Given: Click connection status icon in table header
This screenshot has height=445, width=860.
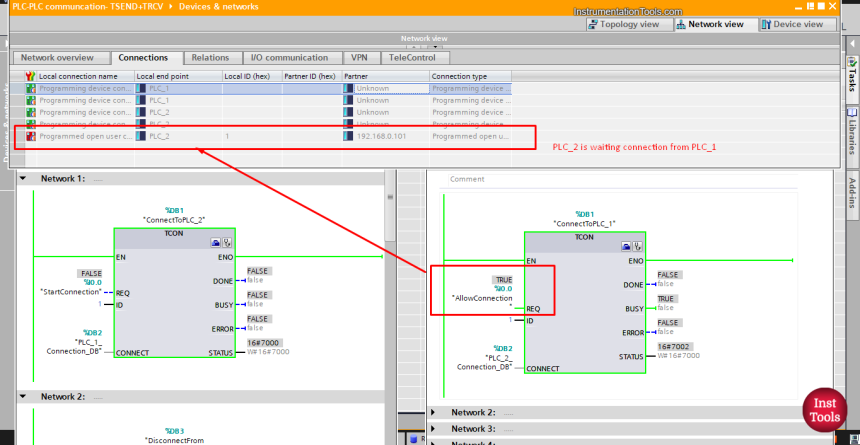Looking at the screenshot, I should tap(31, 76).
